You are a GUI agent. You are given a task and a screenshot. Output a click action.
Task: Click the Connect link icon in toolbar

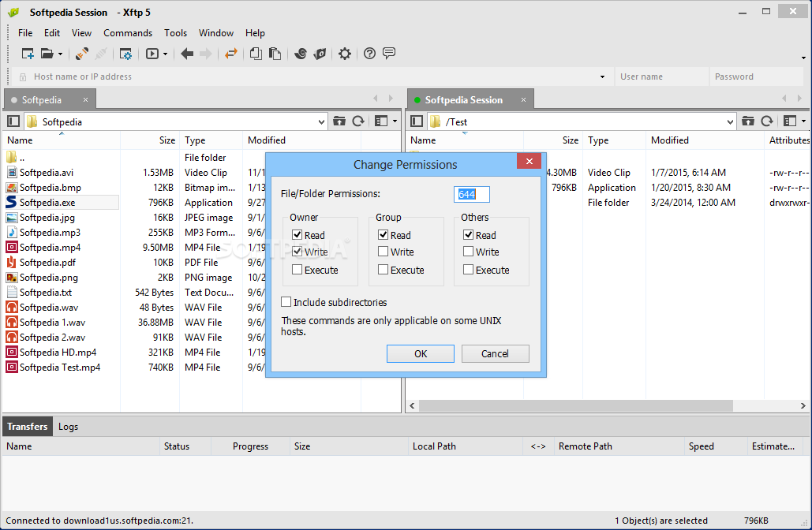(x=82, y=54)
